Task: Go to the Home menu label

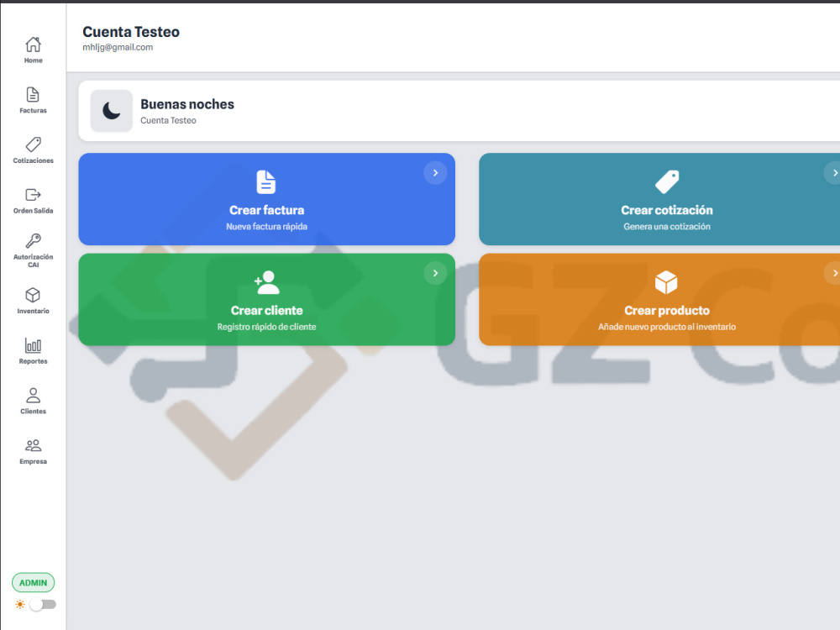Action: 34,60
